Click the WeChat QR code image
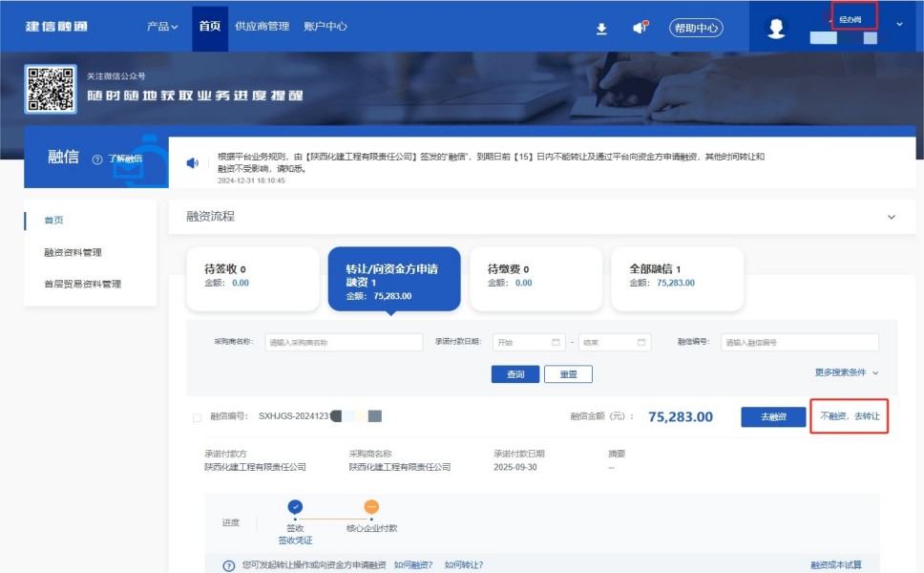 point(51,89)
